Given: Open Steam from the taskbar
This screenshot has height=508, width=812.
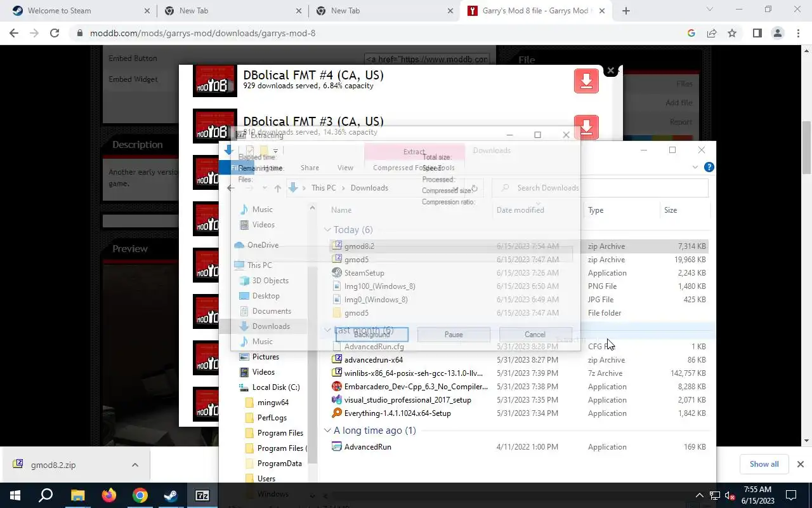Looking at the screenshot, I should tap(171, 495).
